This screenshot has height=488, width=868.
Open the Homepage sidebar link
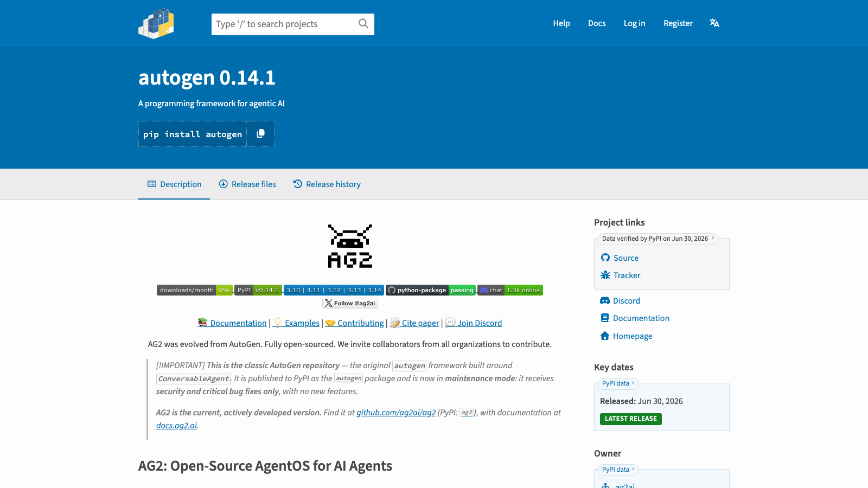[626, 336]
